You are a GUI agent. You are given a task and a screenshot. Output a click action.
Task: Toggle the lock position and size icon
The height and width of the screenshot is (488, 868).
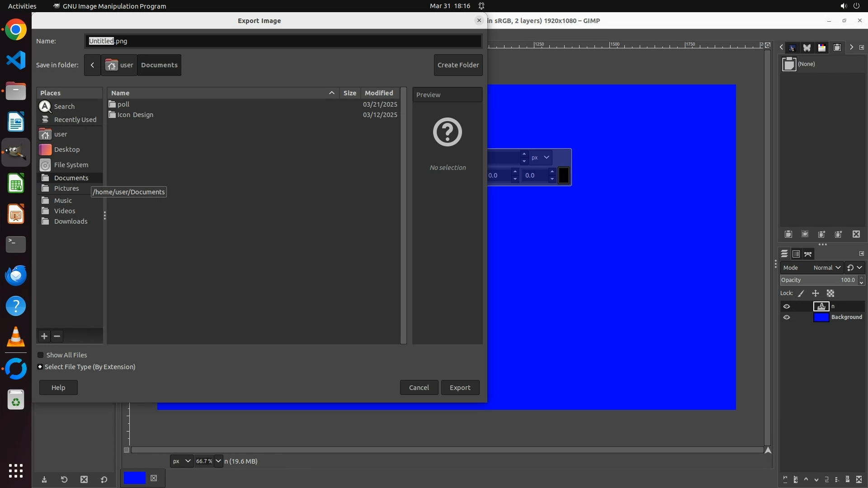[816, 293]
